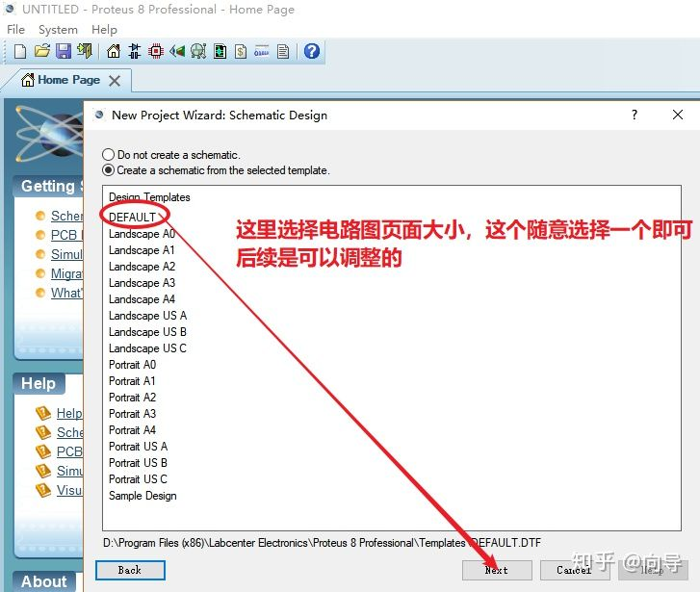Select 'Do not create a schematic' option
Image resolution: width=700 pixels, height=592 pixels.
171,154
